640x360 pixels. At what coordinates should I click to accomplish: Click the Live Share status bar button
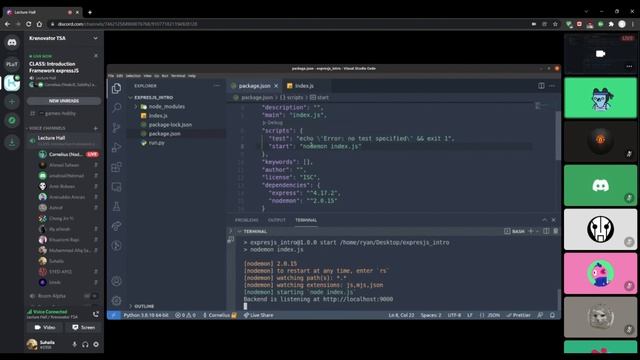click(x=258, y=315)
